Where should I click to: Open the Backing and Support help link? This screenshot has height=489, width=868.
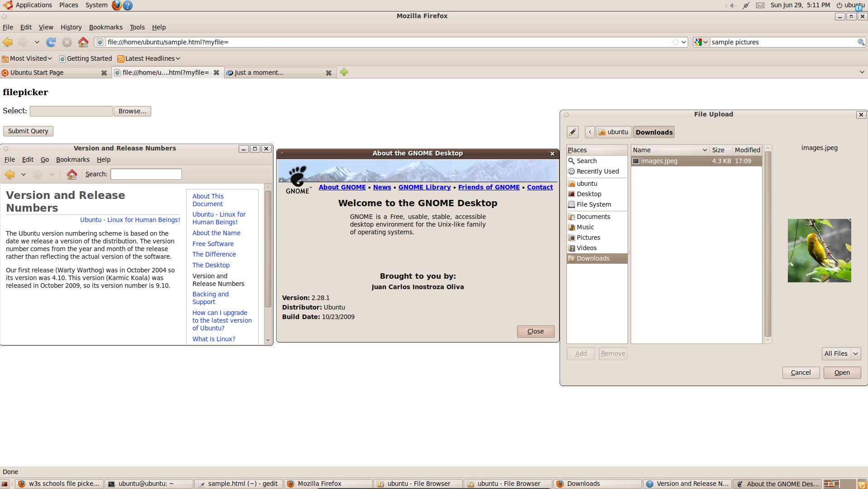[x=211, y=298]
